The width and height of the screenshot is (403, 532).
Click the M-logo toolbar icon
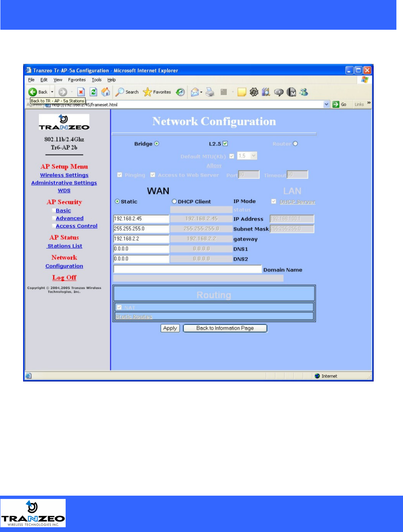coord(291,92)
